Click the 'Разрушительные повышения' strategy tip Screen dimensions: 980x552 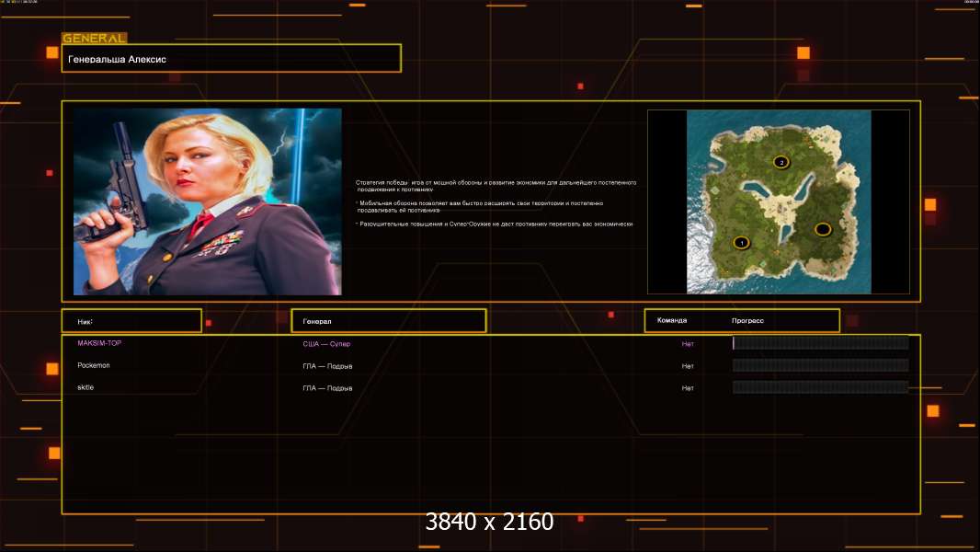[495, 224]
